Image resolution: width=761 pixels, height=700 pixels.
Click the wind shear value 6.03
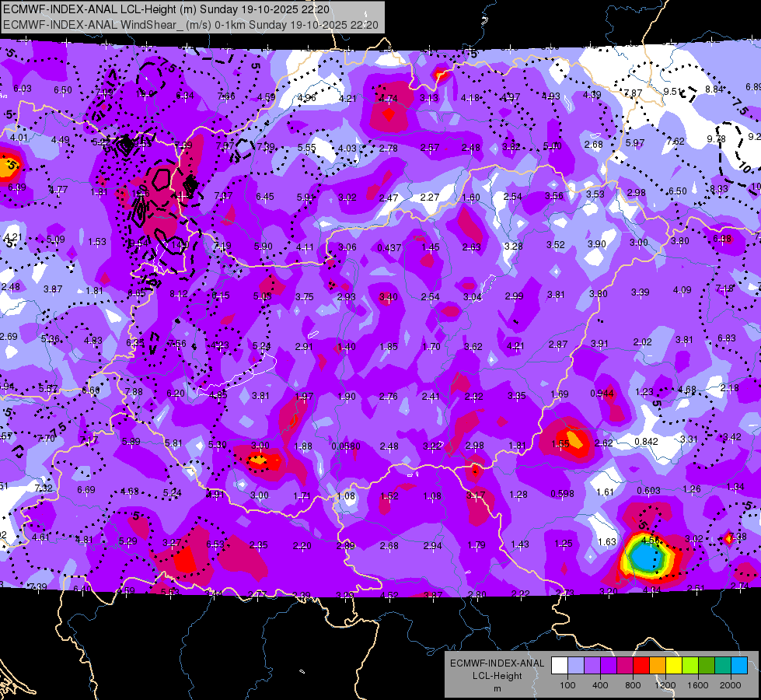click(x=23, y=89)
